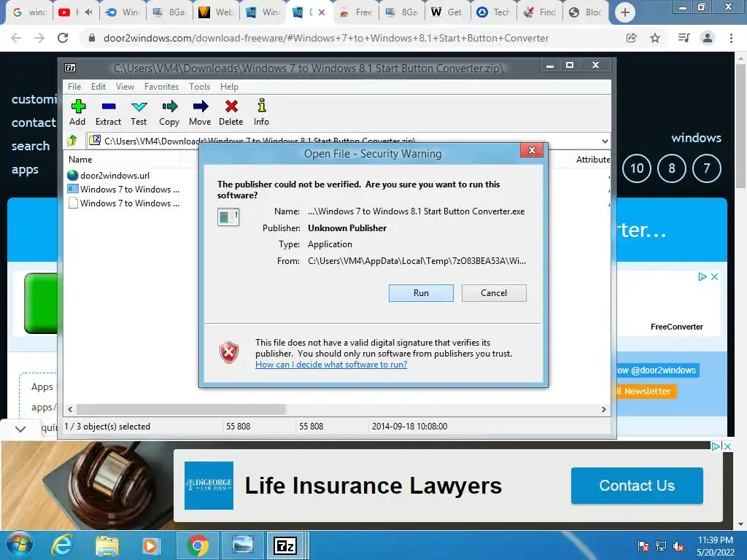Screen dimensions: 747x560
Task: Open the 'contact' link in the site sidebar
Action: click(x=34, y=122)
